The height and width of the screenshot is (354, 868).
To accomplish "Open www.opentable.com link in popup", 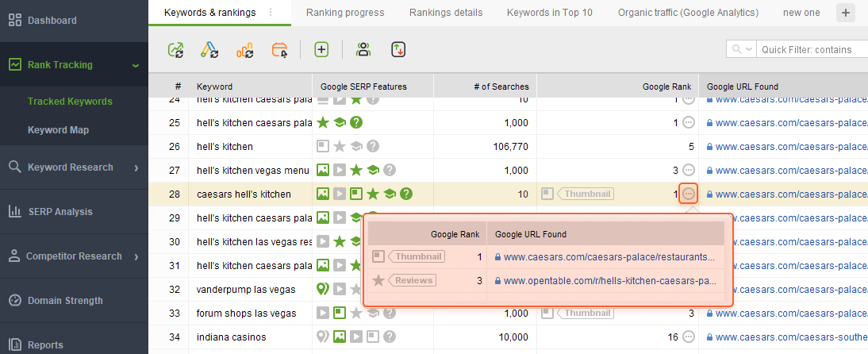I will [611, 281].
